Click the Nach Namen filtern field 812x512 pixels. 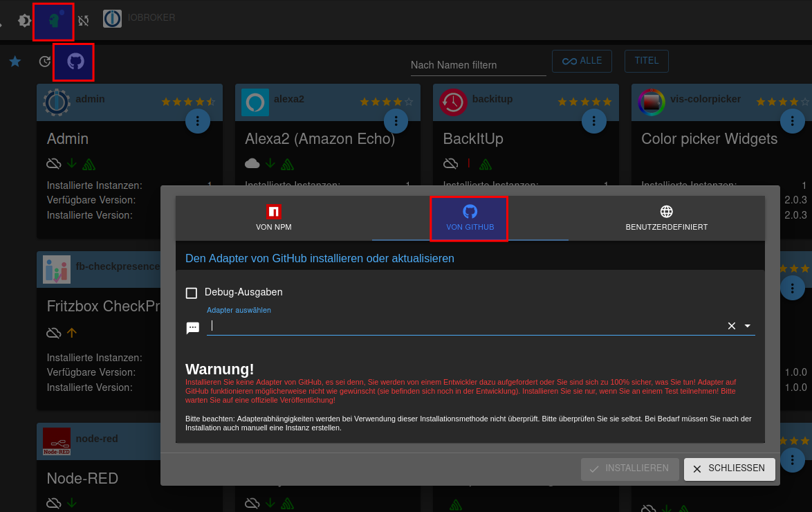click(478, 65)
